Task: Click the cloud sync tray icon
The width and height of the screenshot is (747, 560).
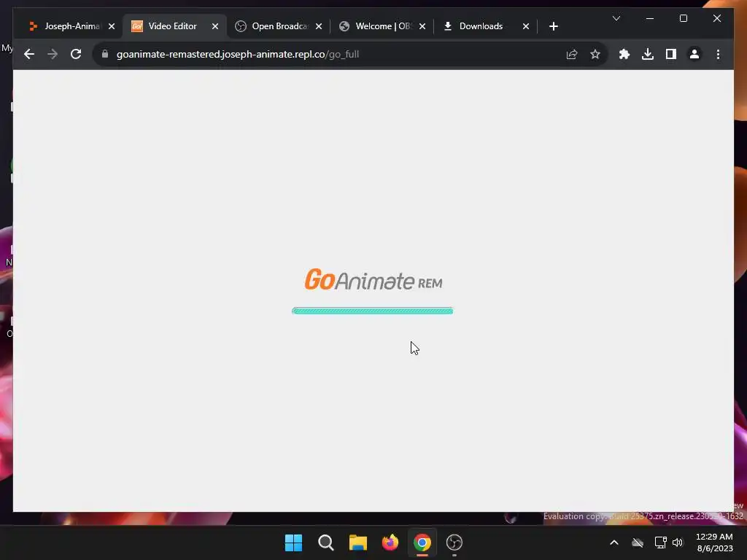Action: coord(638,542)
